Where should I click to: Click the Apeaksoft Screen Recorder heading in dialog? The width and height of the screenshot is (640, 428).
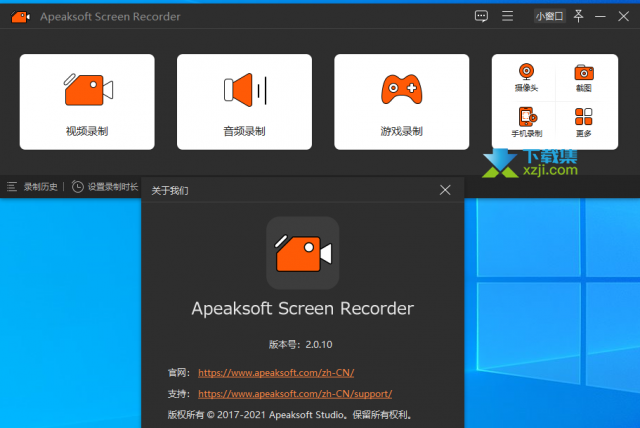coord(302,308)
